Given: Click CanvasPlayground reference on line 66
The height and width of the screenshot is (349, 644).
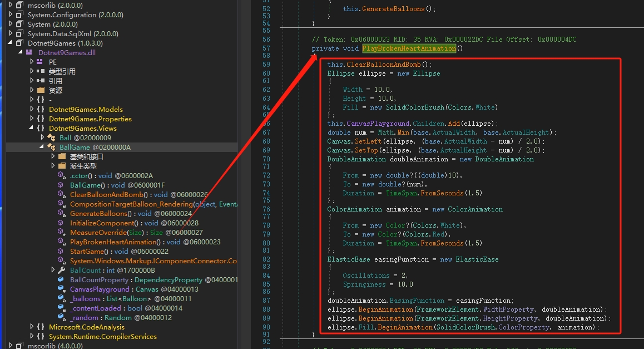Looking at the screenshot, I should [378, 124].
